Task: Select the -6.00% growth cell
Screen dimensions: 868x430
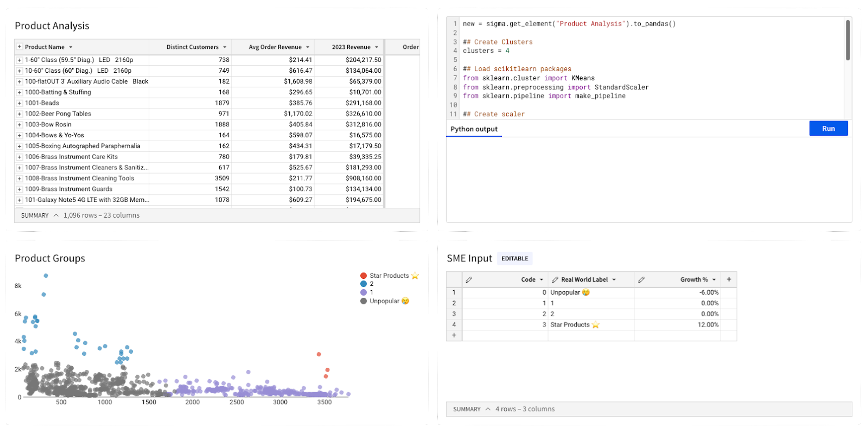Action: tap(677, 293)
